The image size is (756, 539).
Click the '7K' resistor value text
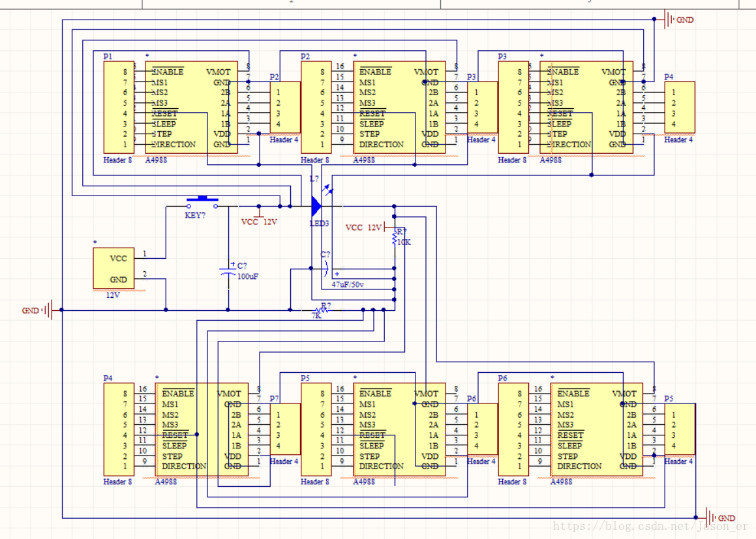click(x=316, y=316)
